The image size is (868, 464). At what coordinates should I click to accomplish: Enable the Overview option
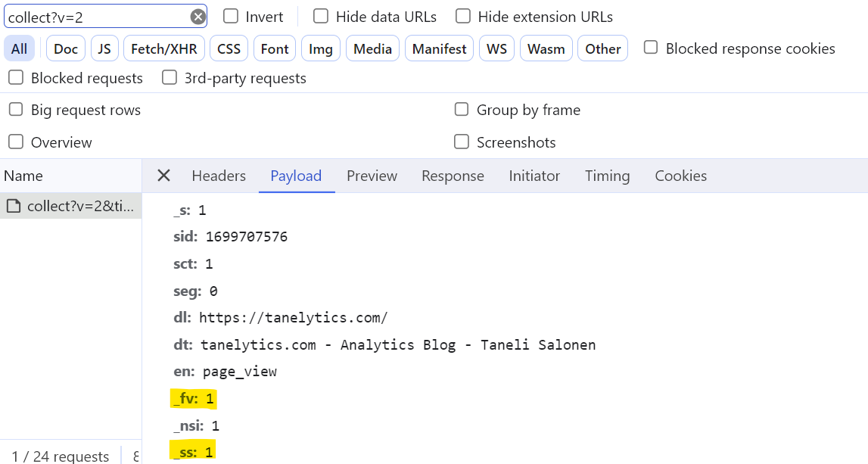[x=16, y=142]
